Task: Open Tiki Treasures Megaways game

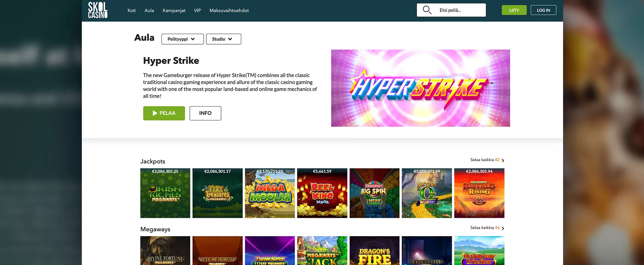Action: pos(217,193)
